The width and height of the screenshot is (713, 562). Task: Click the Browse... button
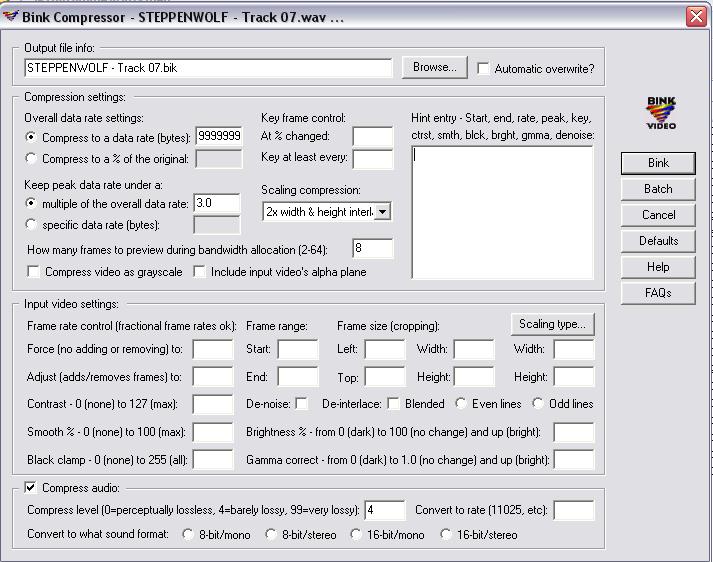point(434,67)
